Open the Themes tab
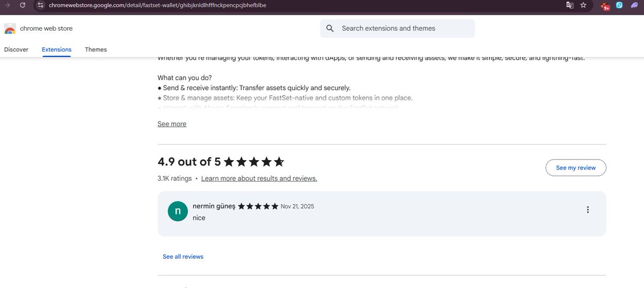 [x=96, y=49]
